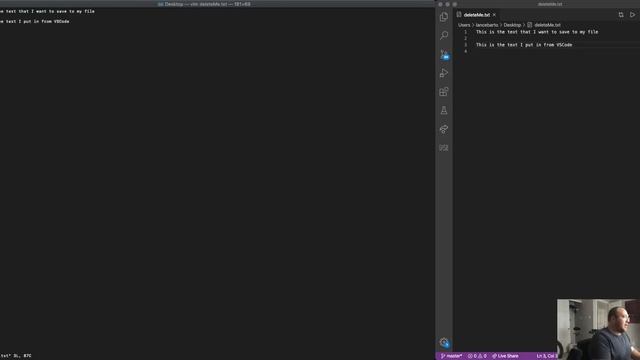640x360 pixels.
Task: Open the Search view in activity bar
Action: (444, 36)
